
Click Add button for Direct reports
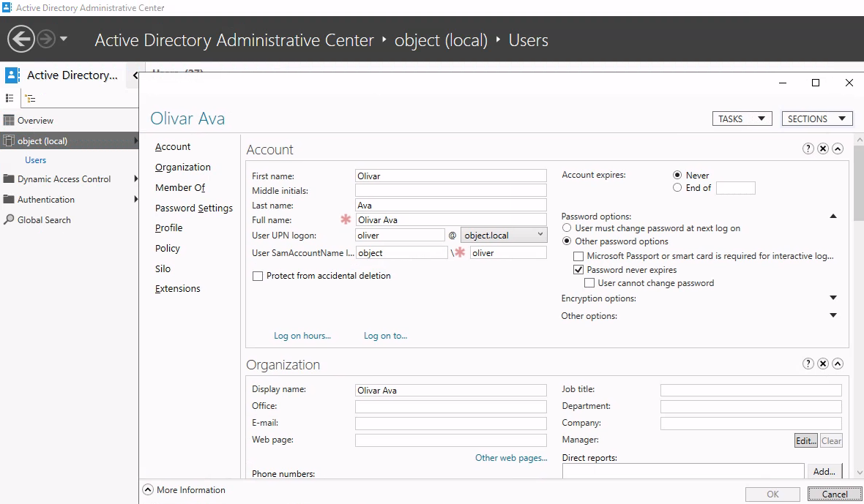point(824,472)
